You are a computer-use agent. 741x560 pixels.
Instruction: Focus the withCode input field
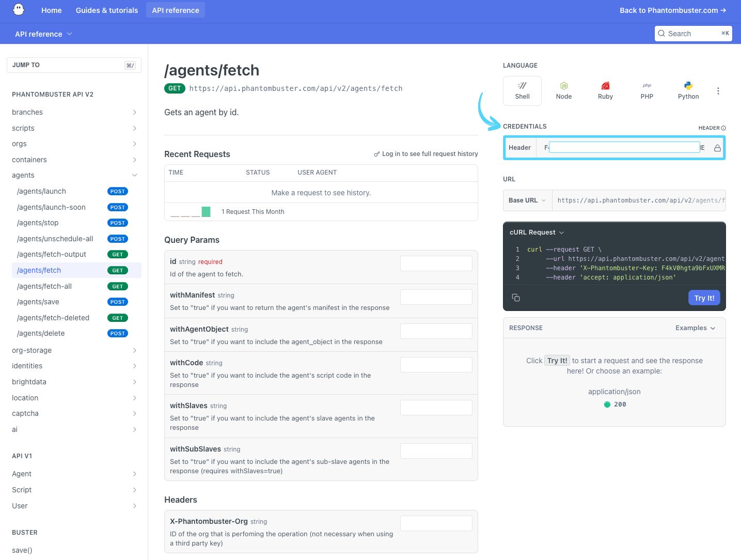[x=436, y=365]
